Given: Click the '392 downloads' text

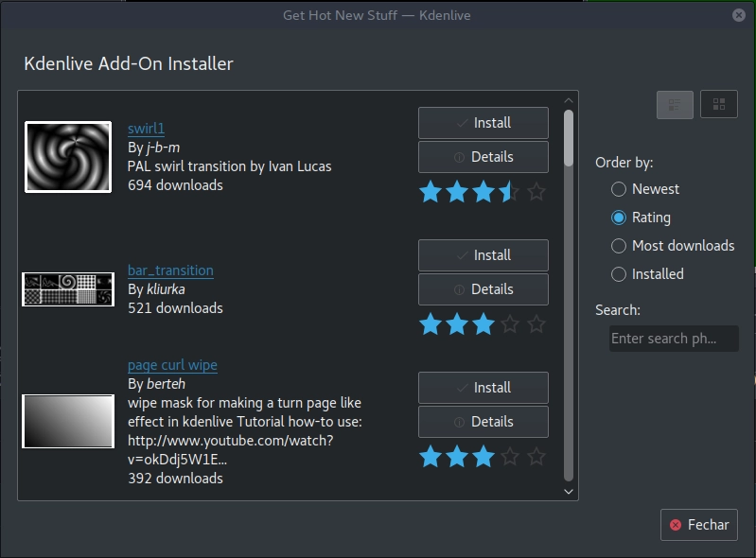Looking at the screenshot, I should pos(175,478).
